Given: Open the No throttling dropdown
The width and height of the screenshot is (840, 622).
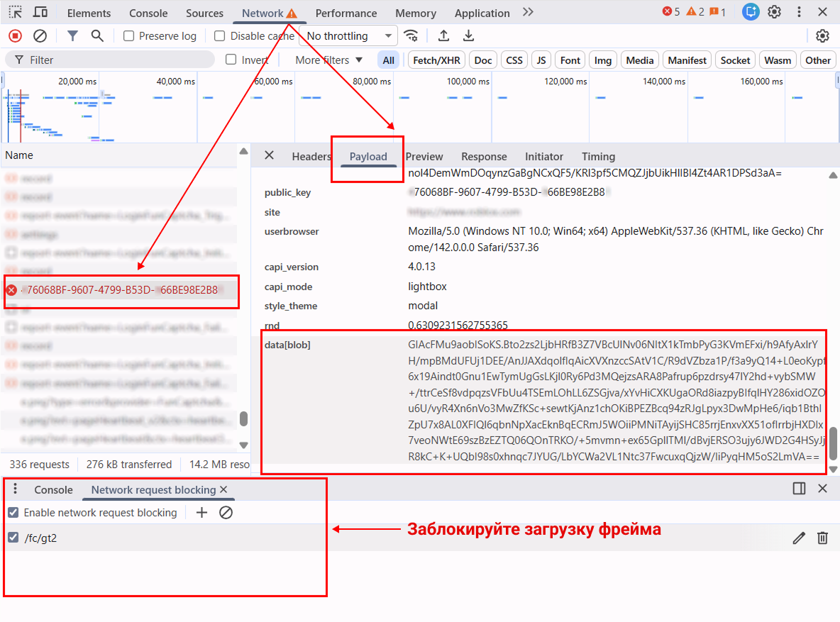Looking at the screenshot, I should tap(349, 36).
